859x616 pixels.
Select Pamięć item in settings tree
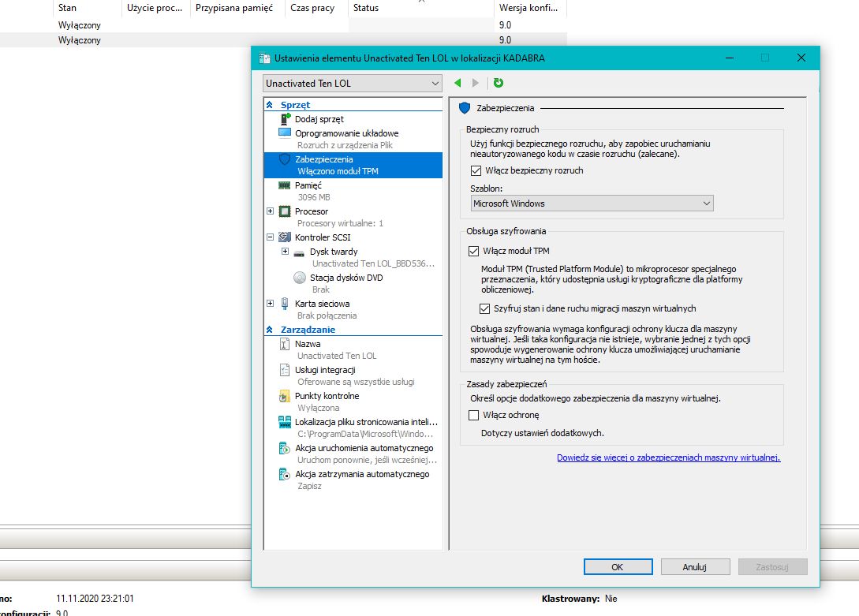pyautogui.click(x=308, y=185)
